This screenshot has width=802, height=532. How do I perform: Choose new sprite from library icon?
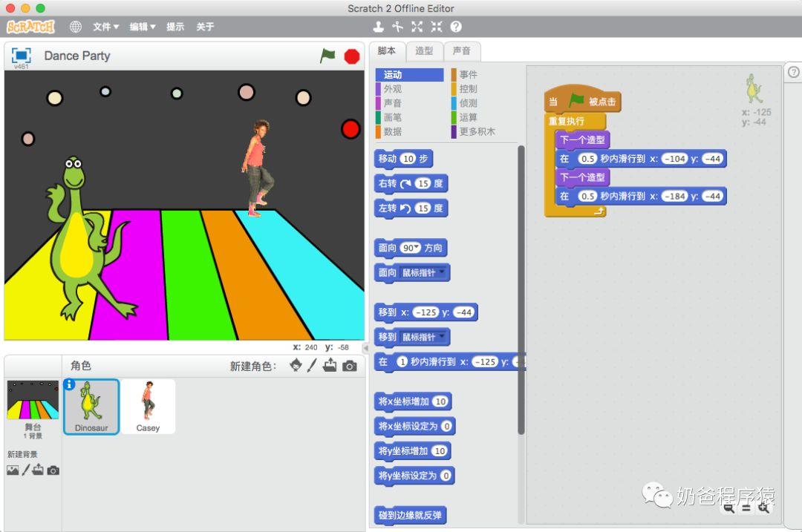click(x=296, y=365)
